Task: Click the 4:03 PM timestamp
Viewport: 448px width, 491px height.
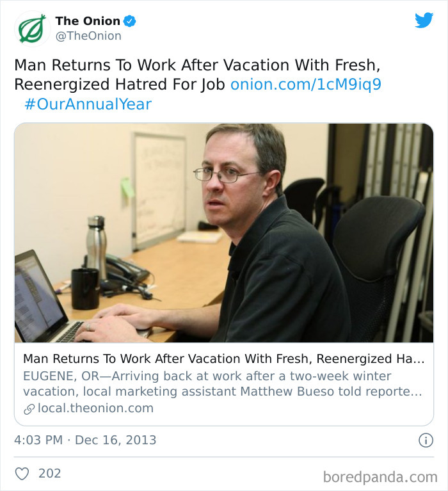Action: click(x=38, y=440)
